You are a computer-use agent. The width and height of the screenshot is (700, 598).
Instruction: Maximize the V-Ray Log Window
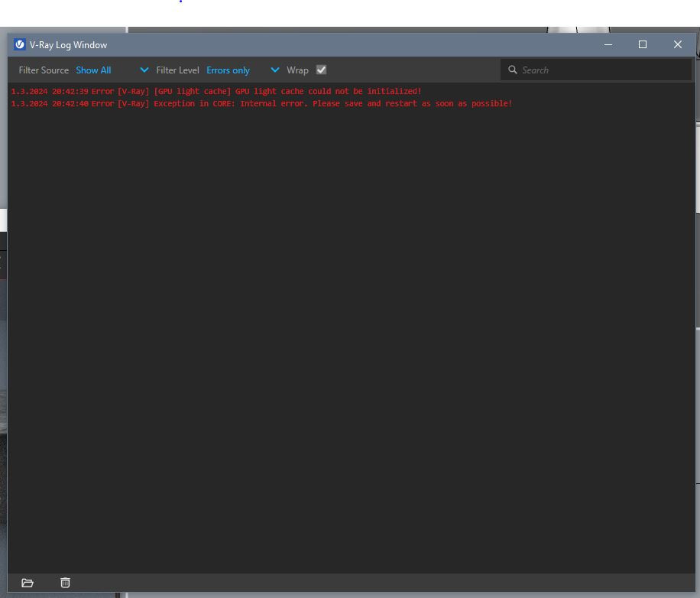(x=643, y=44)
